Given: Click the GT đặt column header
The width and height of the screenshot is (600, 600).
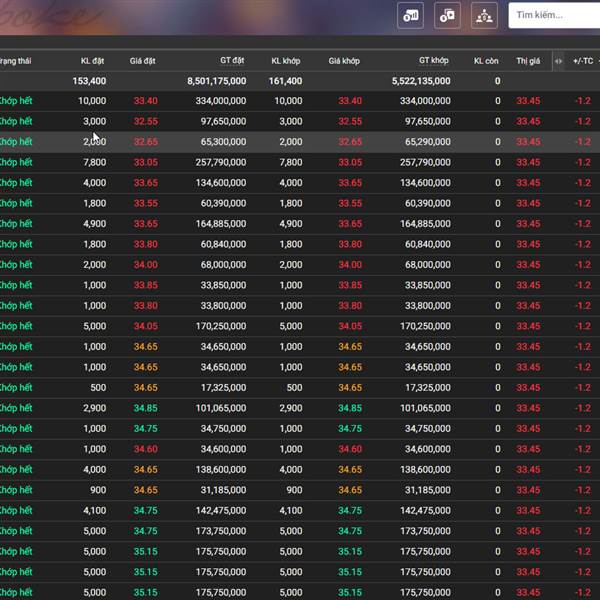Looking at the screenshot, I should [232, 60].
